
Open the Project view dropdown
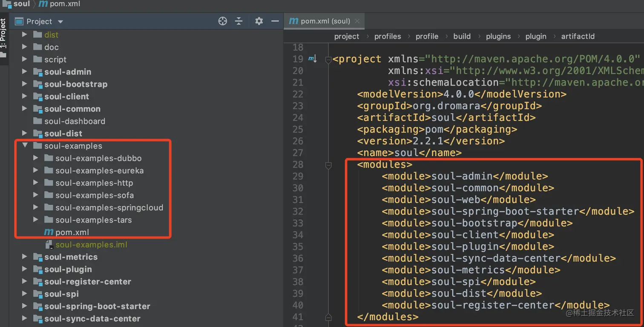tap(60, 22)
